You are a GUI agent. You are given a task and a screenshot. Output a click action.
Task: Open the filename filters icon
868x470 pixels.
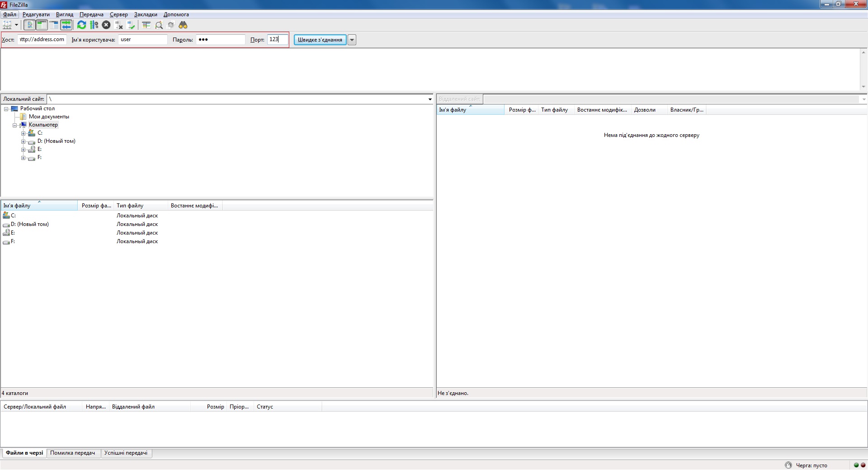click(146, 25)
